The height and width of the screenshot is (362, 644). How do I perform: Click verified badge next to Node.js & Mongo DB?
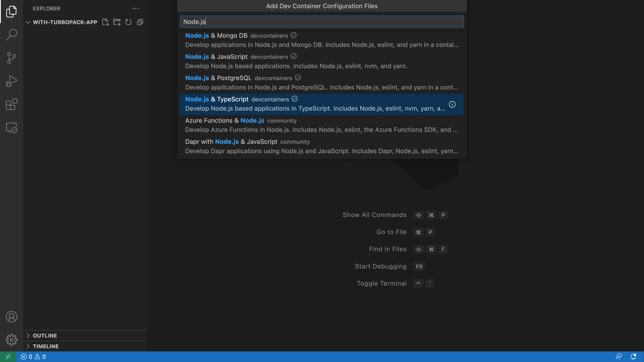[293, 35]
